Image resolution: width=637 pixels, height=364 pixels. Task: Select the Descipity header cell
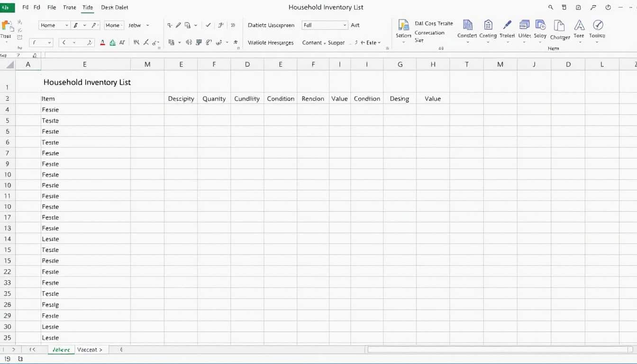coord(181,99)
